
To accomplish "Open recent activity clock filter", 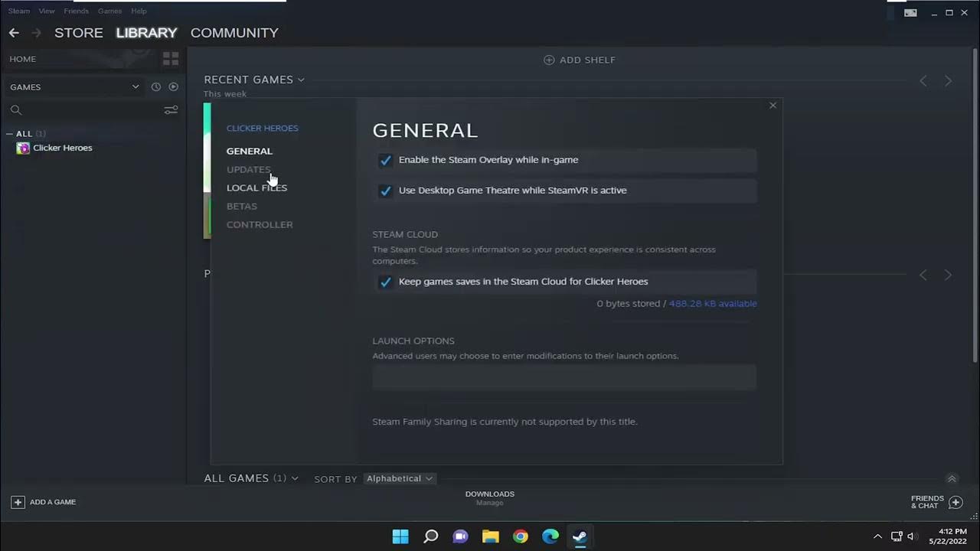I will point(156,87).
